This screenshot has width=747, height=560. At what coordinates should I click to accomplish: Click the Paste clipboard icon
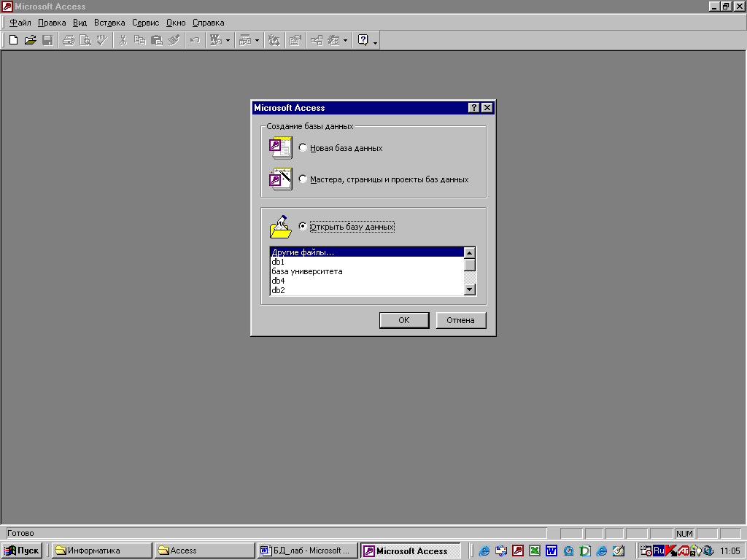157,41
